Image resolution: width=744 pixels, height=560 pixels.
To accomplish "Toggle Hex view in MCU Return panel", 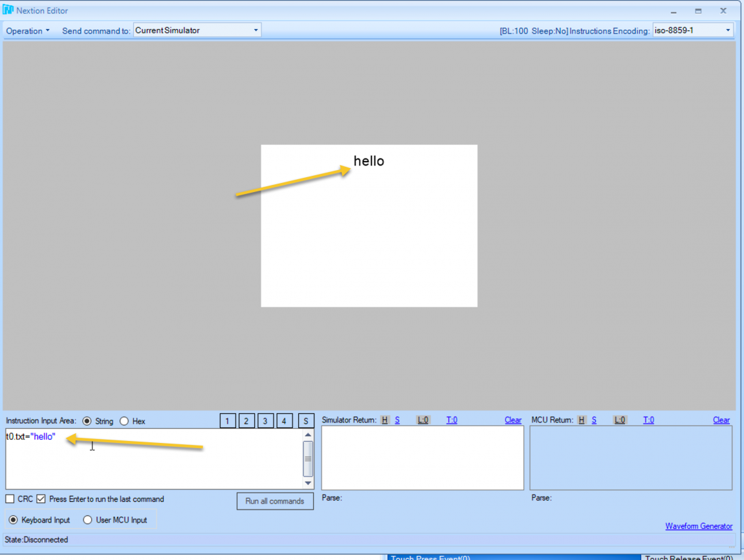I will [582, 420].
